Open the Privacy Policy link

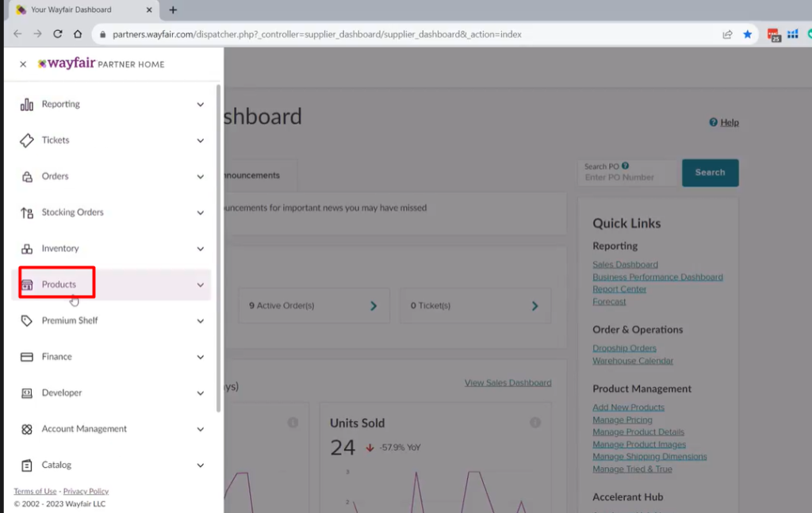coord(86,492)
